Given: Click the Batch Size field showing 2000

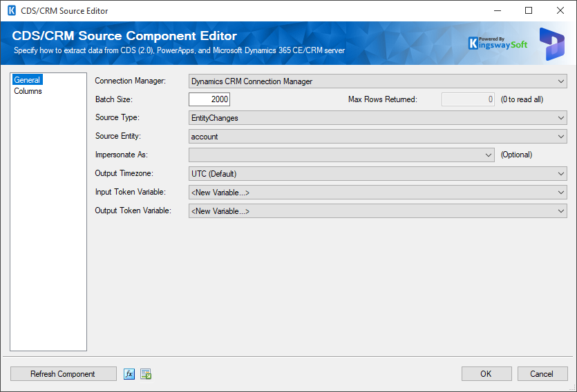Looking at the screenshot, I should (209, 99).
